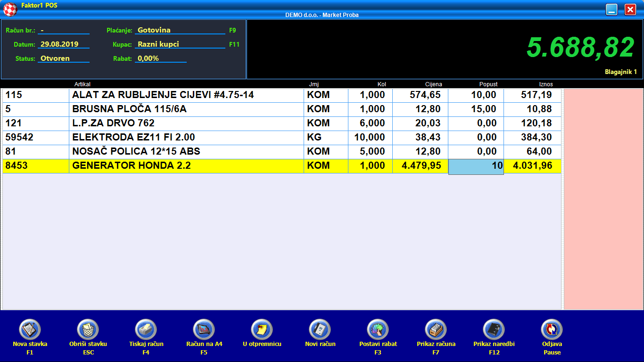Viewport: 644px width, 362px height.
Task: Click the Artikal column header
Action: (x=82, y=84)
